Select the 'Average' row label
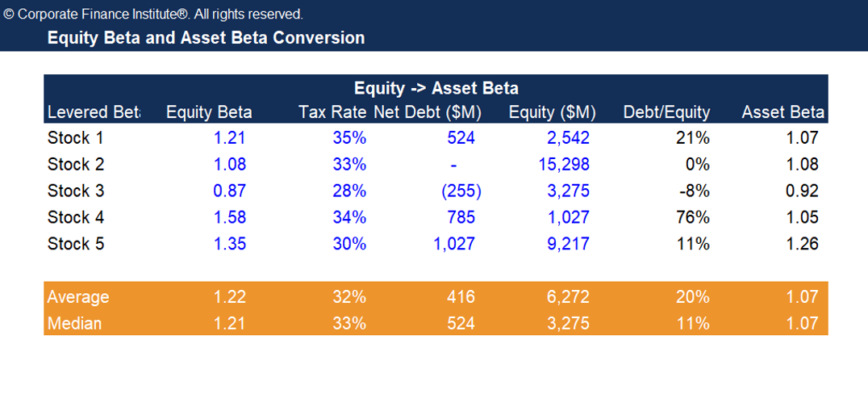 coord(78,297)
